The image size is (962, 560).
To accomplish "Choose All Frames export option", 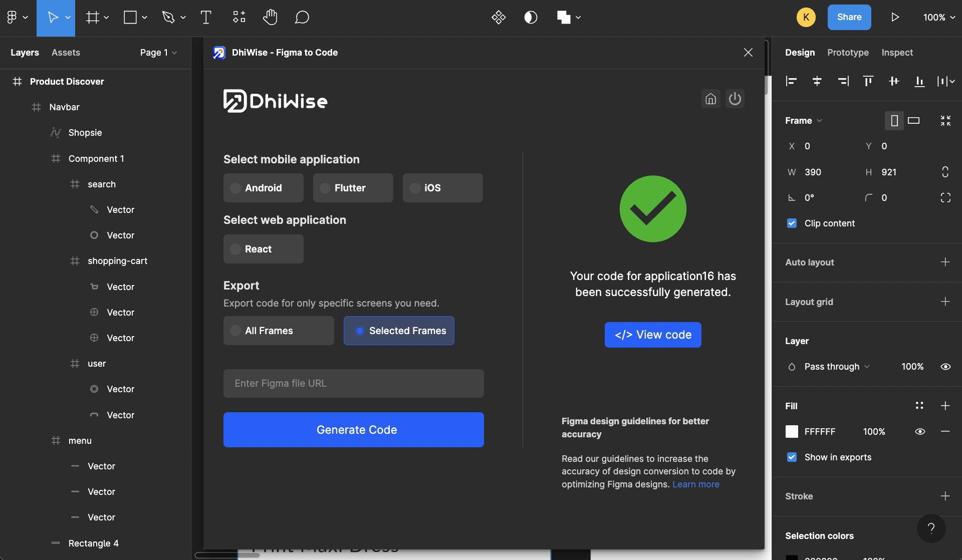I will [279, 331].
